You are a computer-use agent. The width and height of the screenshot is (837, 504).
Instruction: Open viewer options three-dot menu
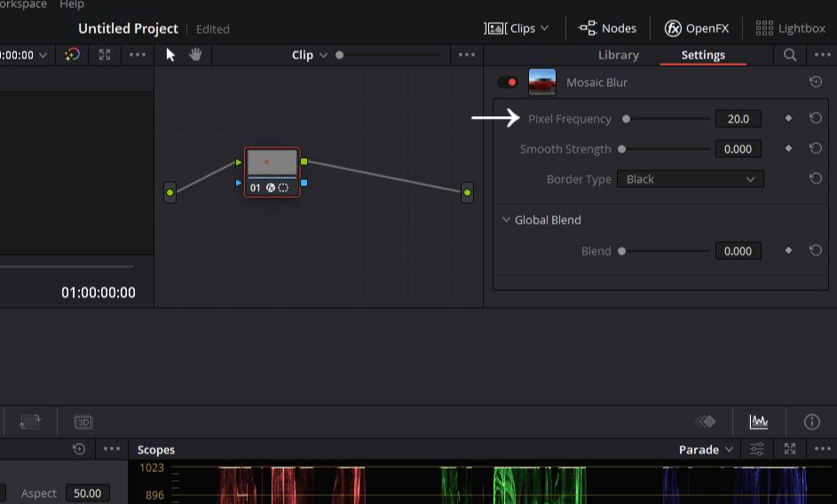tap(138, 54)
